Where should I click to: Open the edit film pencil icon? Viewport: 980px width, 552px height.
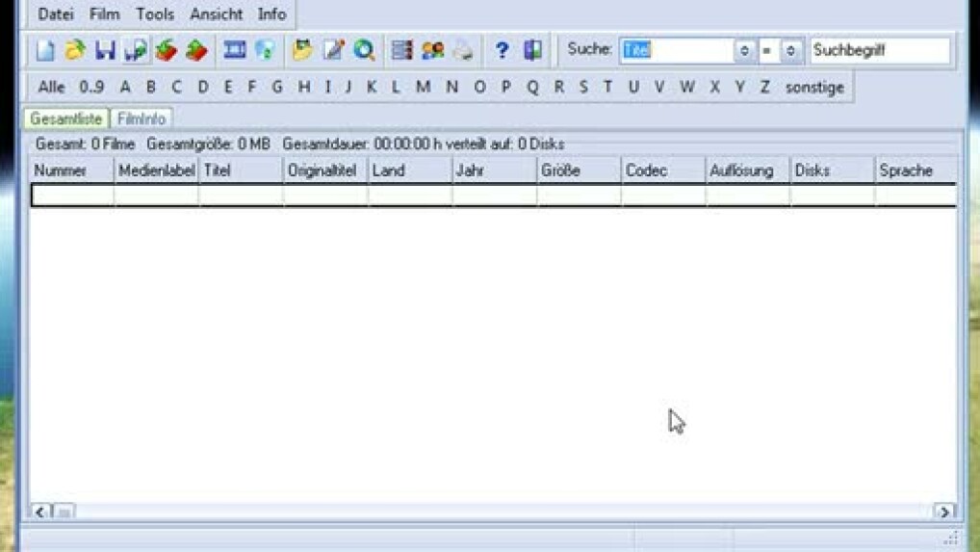[x=333, y=50]
